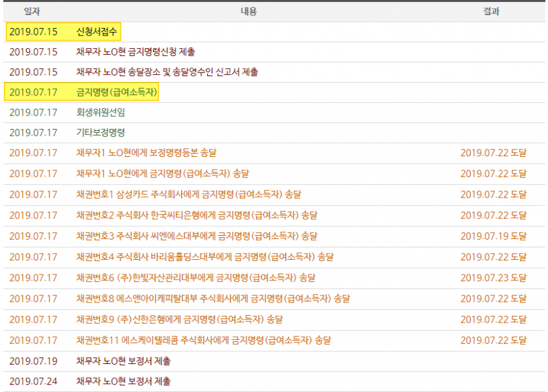Select the 기타보정명령 entry
548x392 pixels.
pyautogui.click(x=101, y=133)
